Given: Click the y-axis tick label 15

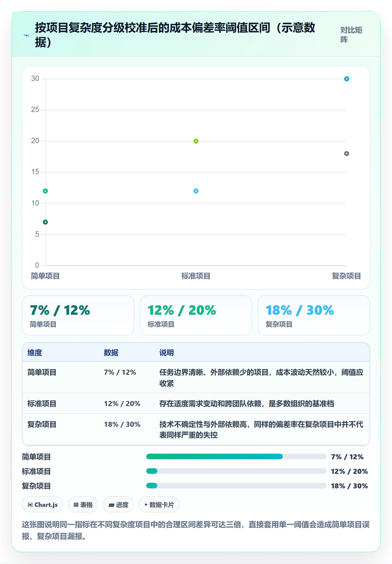Looking at the screenshot, I should 35,172.
